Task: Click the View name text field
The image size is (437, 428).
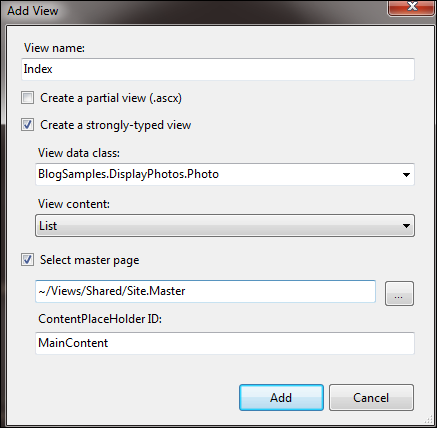Action: pos(218,69)
